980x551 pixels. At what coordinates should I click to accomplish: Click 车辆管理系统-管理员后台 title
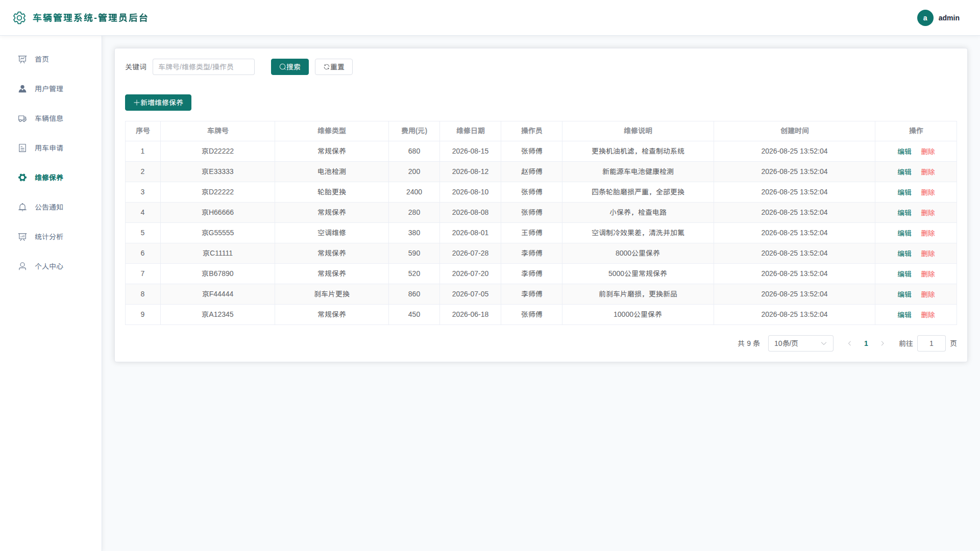(90, 18)
